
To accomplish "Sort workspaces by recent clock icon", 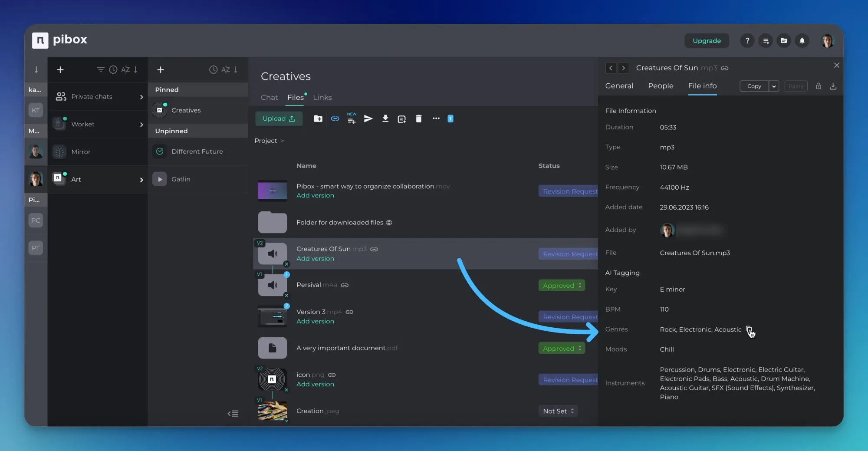I will 113,69.
